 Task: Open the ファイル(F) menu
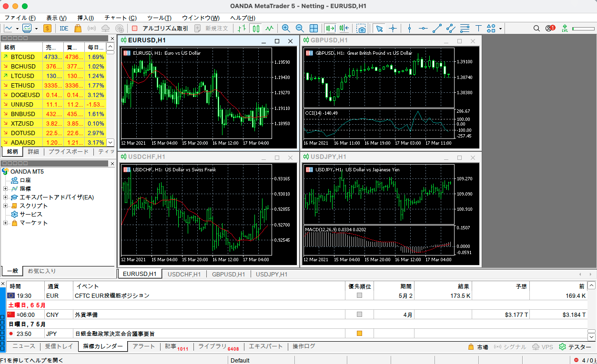(20, 18)
